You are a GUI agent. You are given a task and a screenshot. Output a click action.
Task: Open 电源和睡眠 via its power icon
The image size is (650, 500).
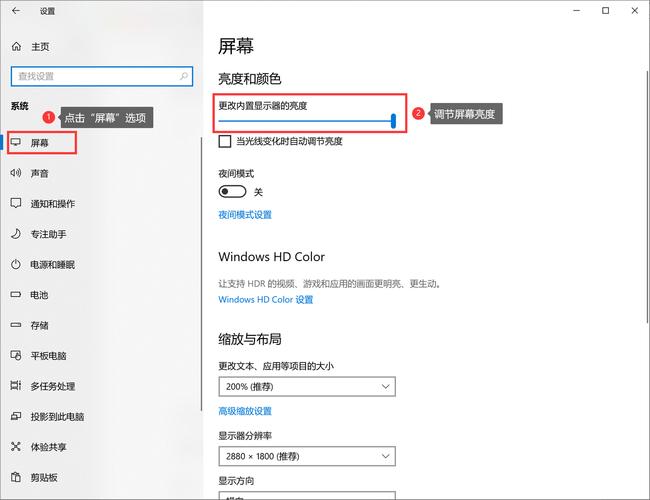coord(16,264)
